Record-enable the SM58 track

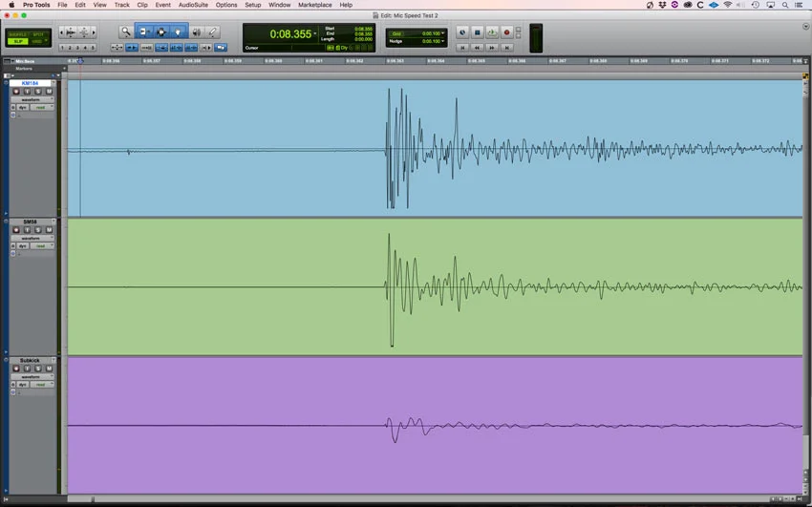[x=16, y=230]
